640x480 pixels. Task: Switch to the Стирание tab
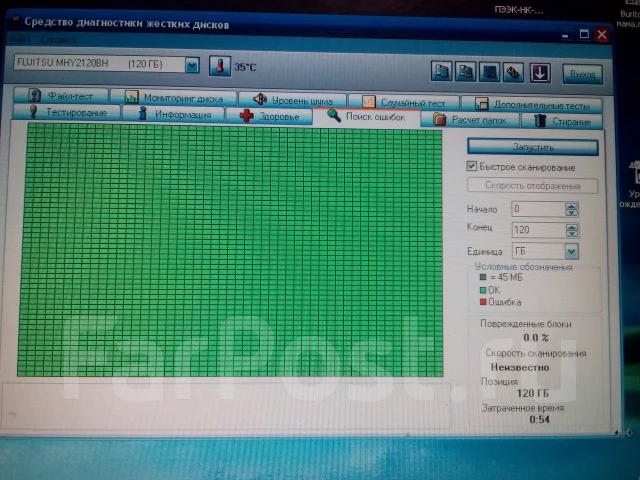click(x=562, y=121)
